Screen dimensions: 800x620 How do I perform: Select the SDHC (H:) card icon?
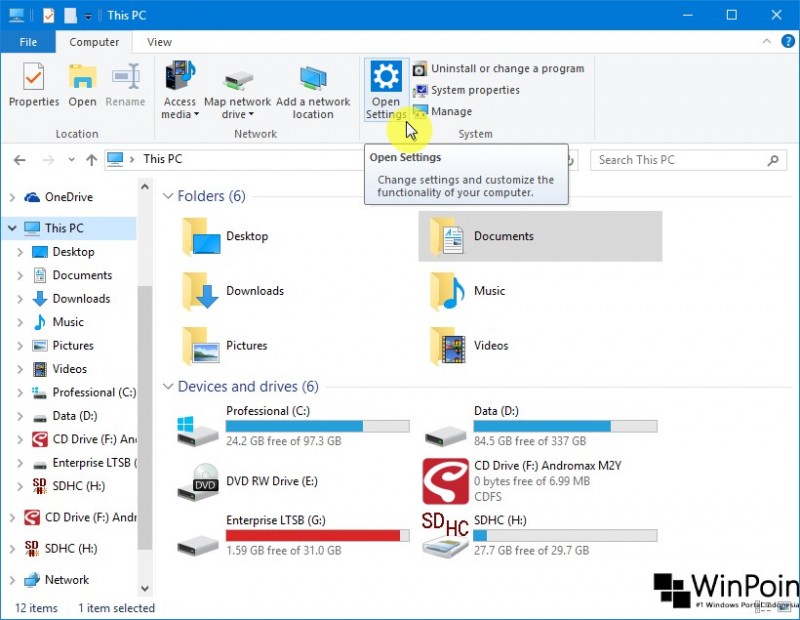coord(445,536)
